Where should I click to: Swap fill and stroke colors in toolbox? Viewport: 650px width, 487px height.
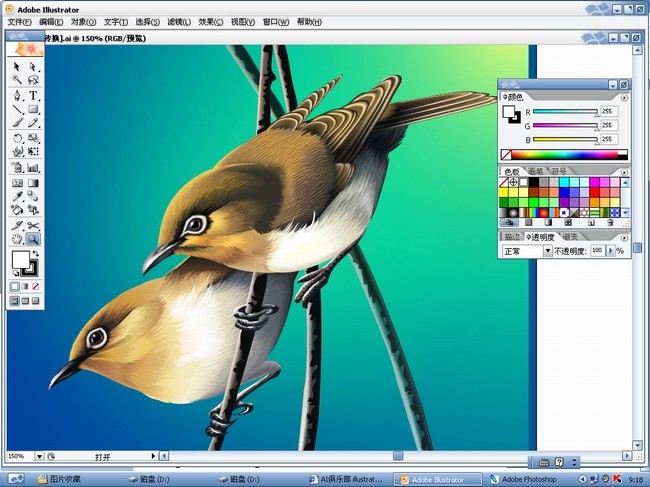tap(36, 254)
